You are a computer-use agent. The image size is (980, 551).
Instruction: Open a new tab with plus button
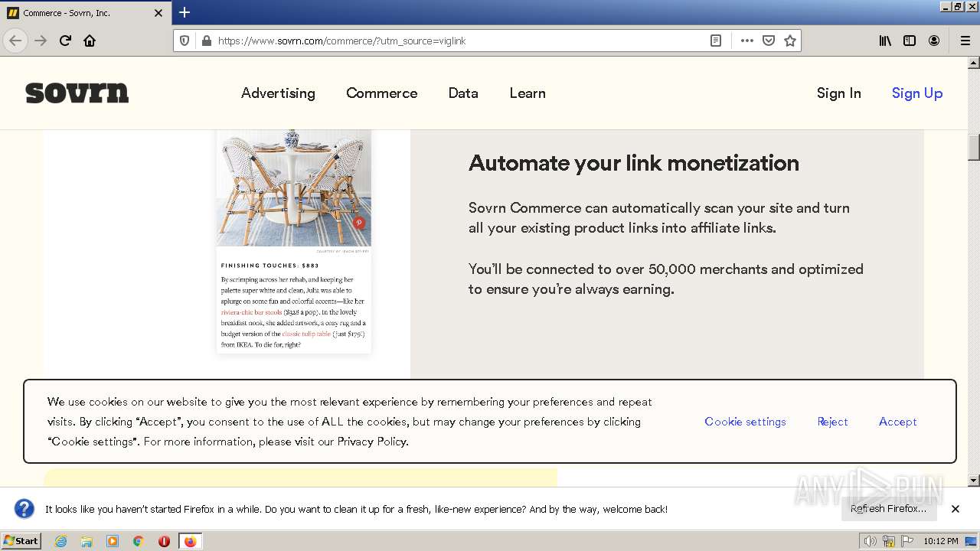pos(185,12)
